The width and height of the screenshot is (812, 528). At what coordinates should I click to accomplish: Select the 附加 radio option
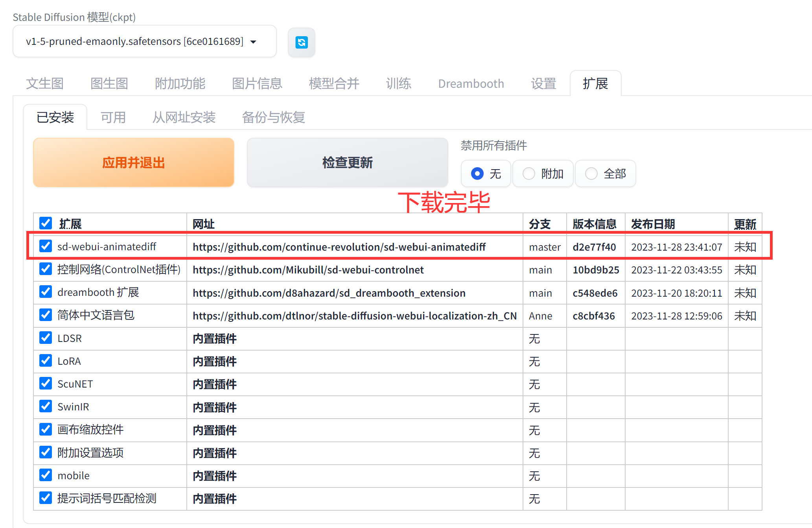tap(529, 174)
